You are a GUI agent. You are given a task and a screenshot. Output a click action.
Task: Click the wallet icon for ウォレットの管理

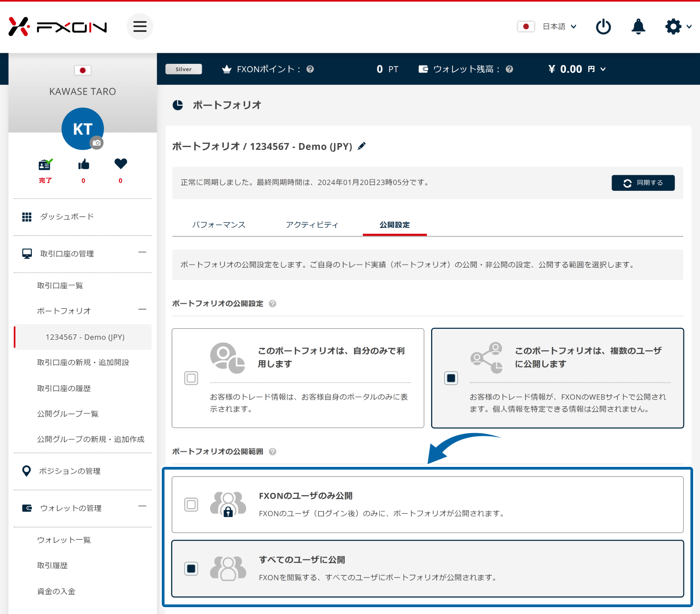[x=27, y=508]
